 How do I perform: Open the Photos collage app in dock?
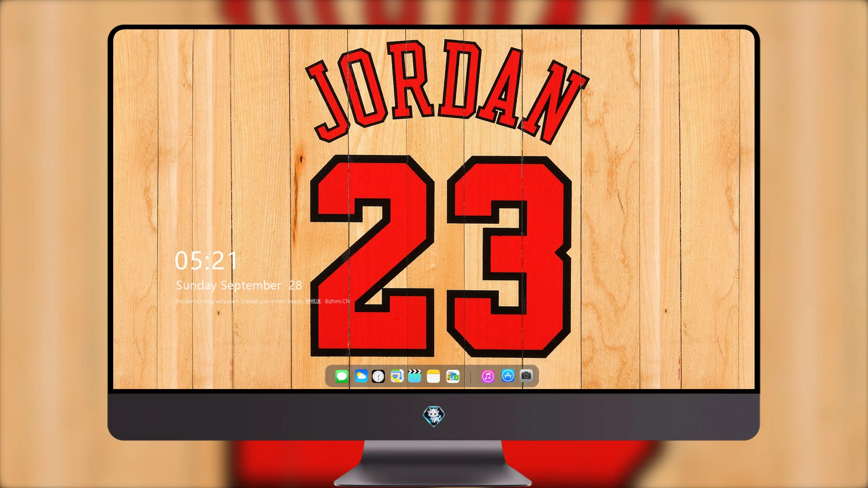(453, 376)
